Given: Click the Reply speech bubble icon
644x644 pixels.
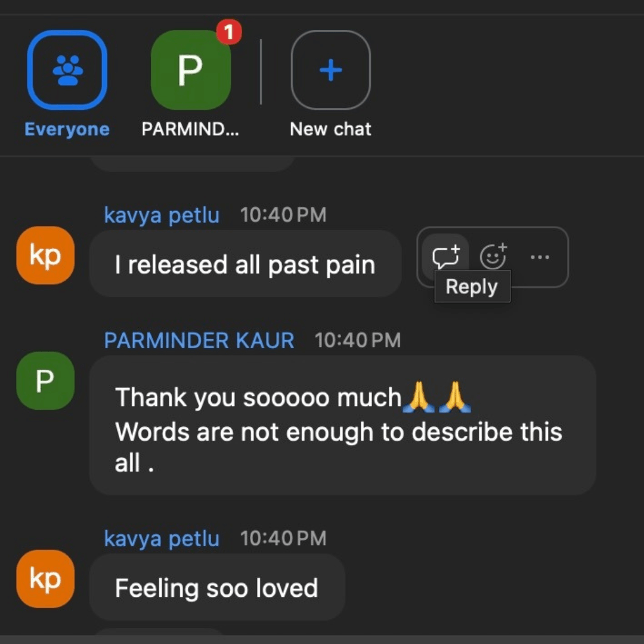Looking at the screenshot, I should pos(445,256).
